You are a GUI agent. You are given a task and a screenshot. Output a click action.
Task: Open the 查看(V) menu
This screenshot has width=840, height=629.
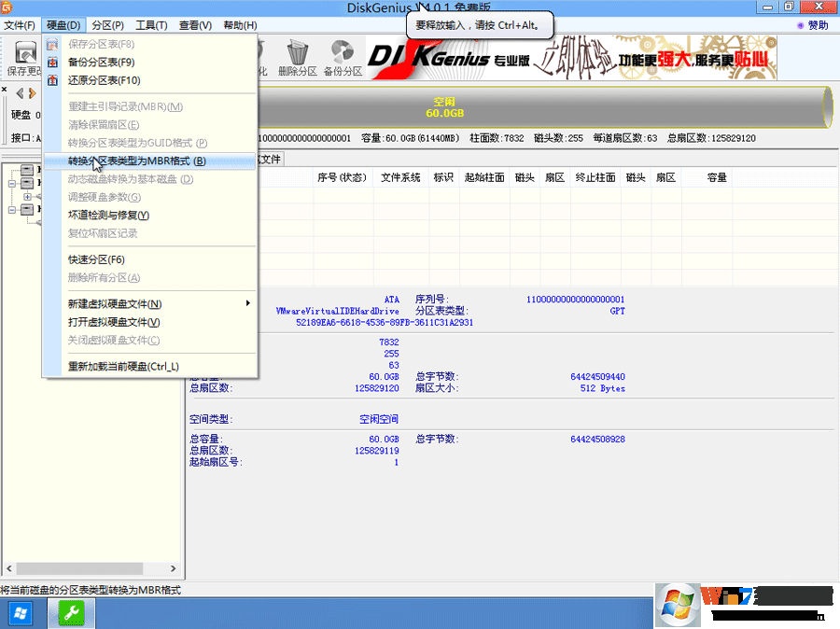coord(193,25)
